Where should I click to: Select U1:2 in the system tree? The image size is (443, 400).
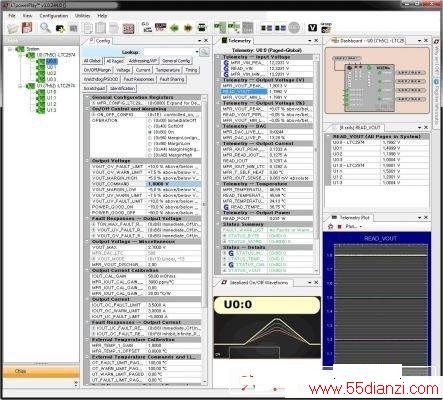51,104
